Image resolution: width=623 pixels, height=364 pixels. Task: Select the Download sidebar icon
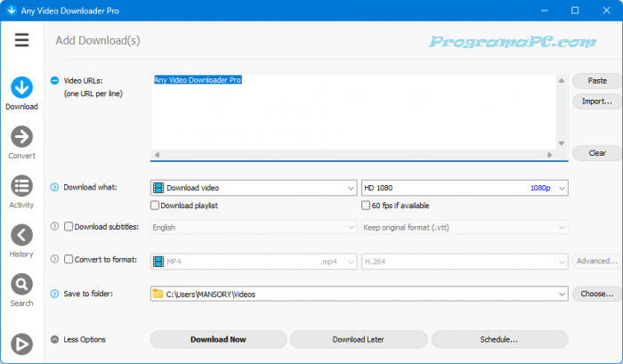(21, 87)
